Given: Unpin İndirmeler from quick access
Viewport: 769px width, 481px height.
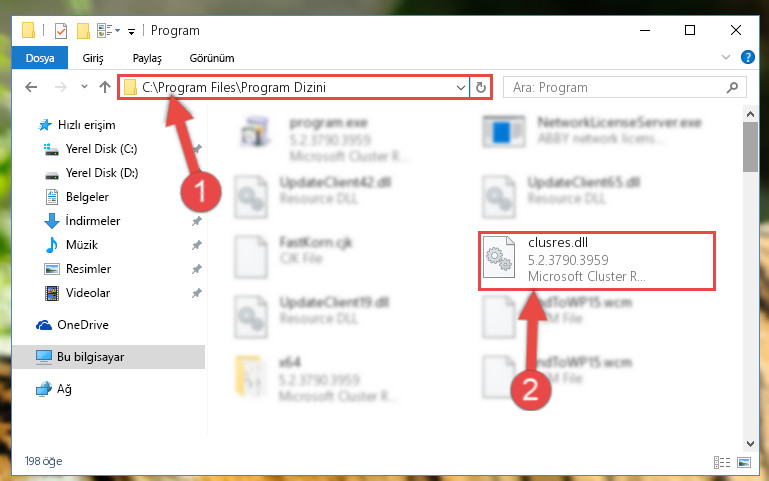Looking at the screenshot, I should pos(197,221).
